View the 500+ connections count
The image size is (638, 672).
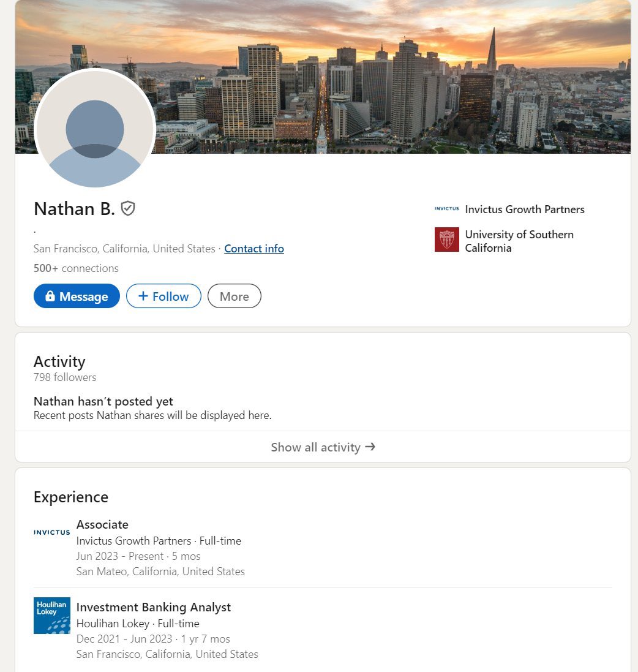(x=76, y=268)
